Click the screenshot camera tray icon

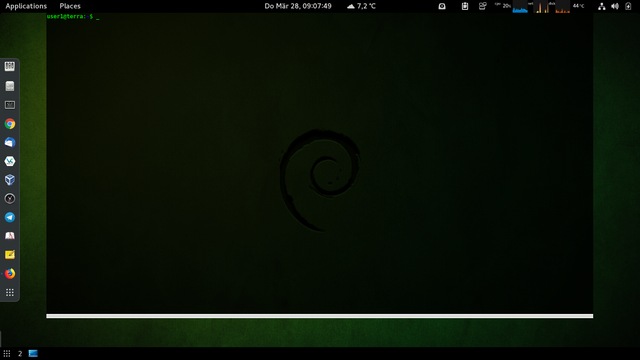click(x=442, y=6)
